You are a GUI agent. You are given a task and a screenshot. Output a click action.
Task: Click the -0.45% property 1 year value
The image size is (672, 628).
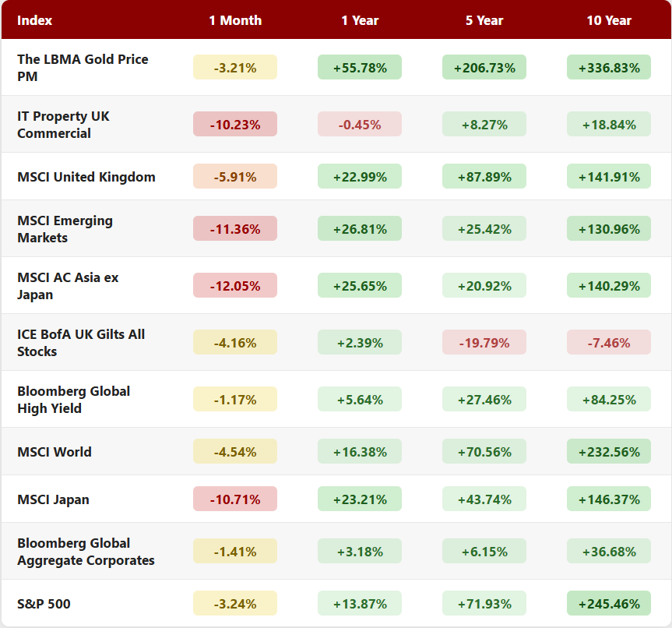360,125
